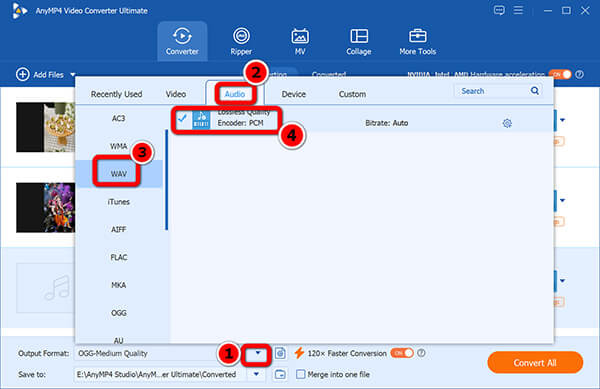Select WMA format in list
The image size is (600, 389).
(119, 146)
